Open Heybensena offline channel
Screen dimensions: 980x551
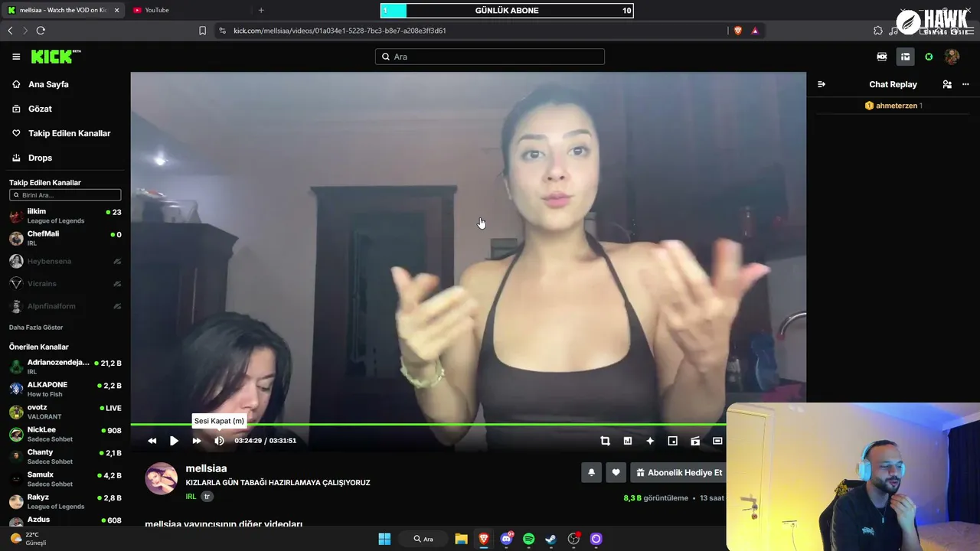point(65,261)
